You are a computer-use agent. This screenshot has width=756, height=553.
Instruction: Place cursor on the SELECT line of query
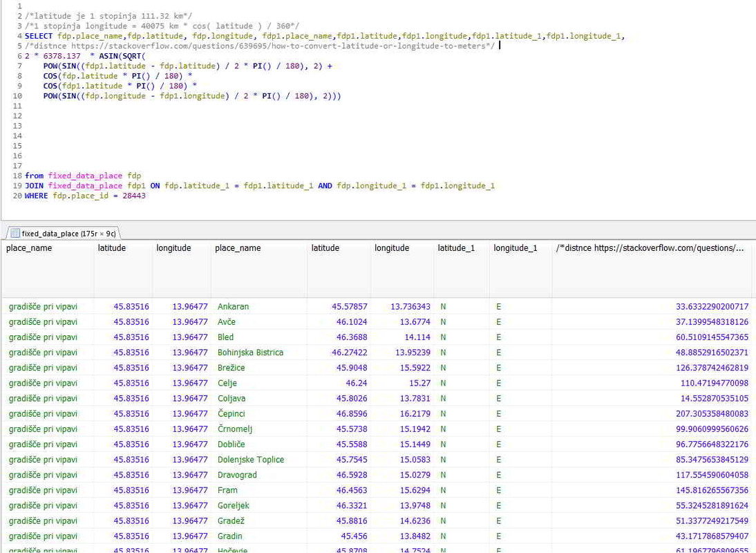click(325, 36)
